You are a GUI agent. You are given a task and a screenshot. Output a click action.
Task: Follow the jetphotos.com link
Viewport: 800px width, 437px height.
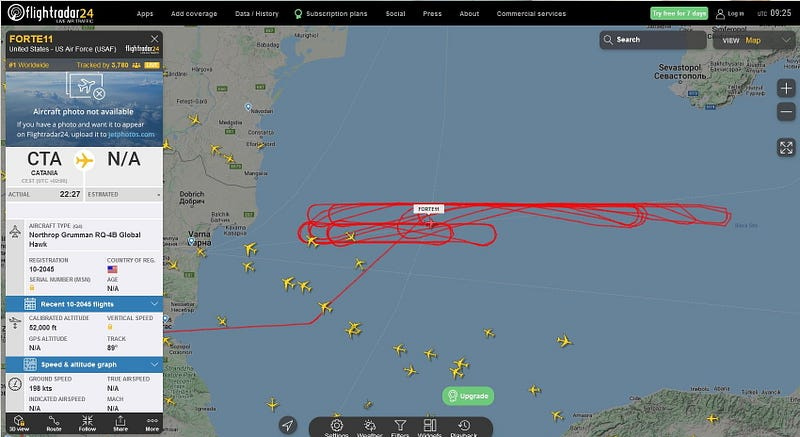pyautogui.click(x=131, y=134)
